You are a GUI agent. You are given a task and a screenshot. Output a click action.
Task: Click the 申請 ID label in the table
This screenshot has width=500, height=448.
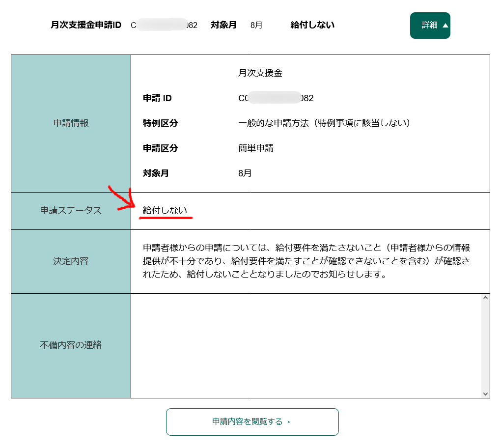(x=157, y=98)
